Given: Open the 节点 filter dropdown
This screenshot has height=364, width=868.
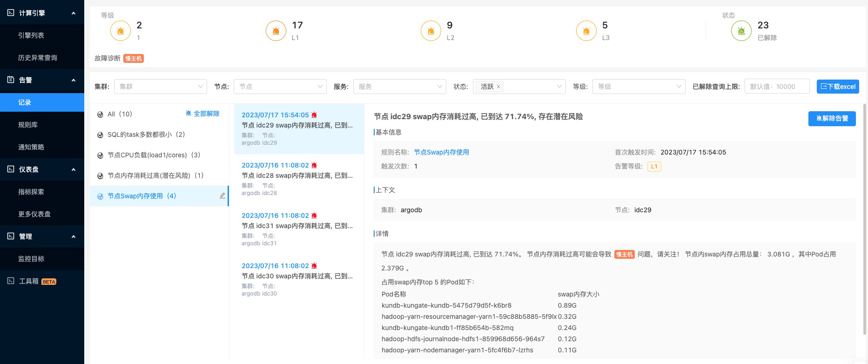Looking at the screenshot, I should point(280,87).
